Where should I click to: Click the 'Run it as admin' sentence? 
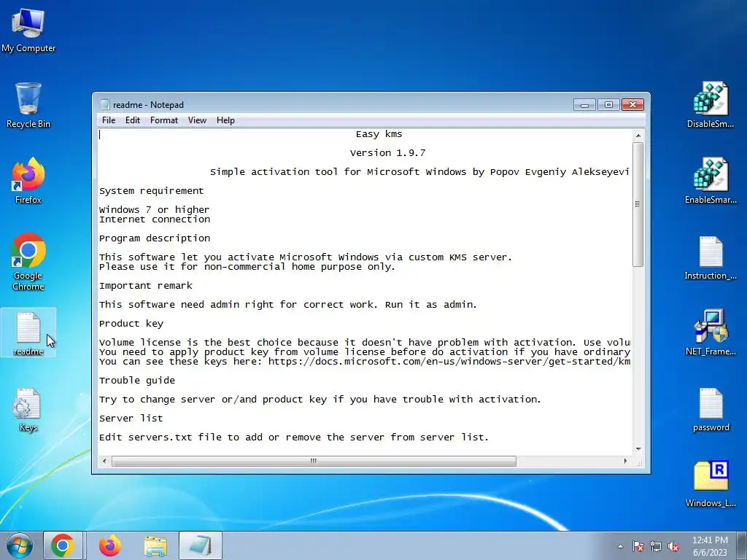(431, 305)
